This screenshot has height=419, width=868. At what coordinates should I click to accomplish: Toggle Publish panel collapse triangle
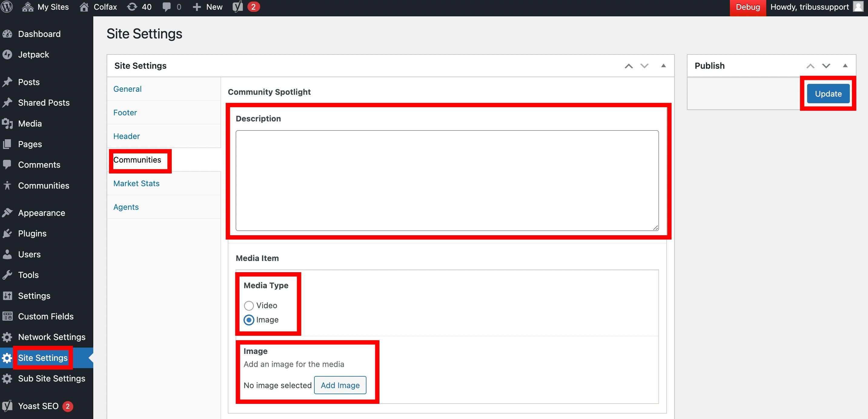pos(845,66)
